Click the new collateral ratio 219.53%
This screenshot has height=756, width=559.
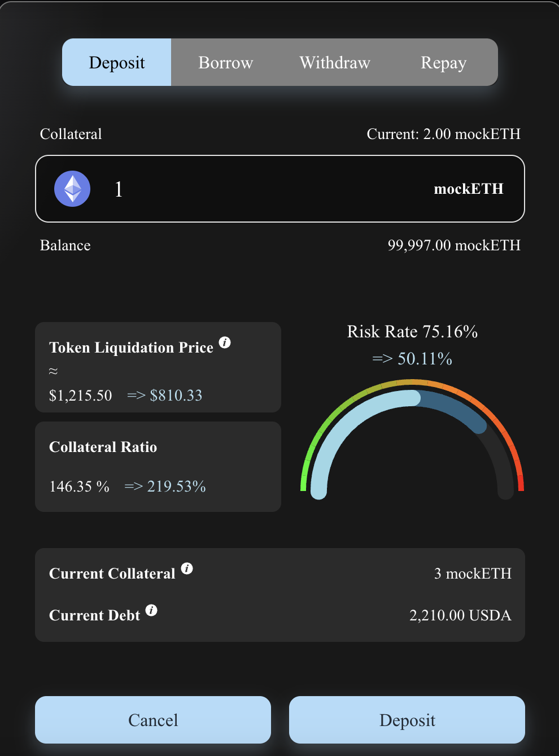pos(176,486)
